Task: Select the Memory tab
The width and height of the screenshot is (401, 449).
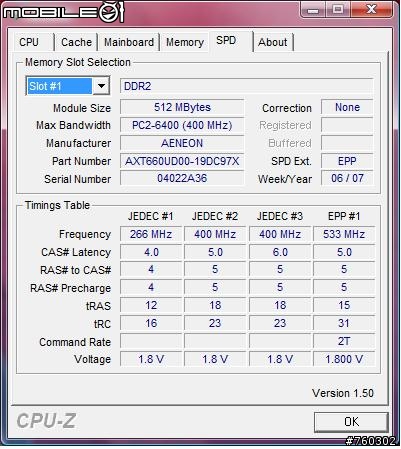Action: 185,42
